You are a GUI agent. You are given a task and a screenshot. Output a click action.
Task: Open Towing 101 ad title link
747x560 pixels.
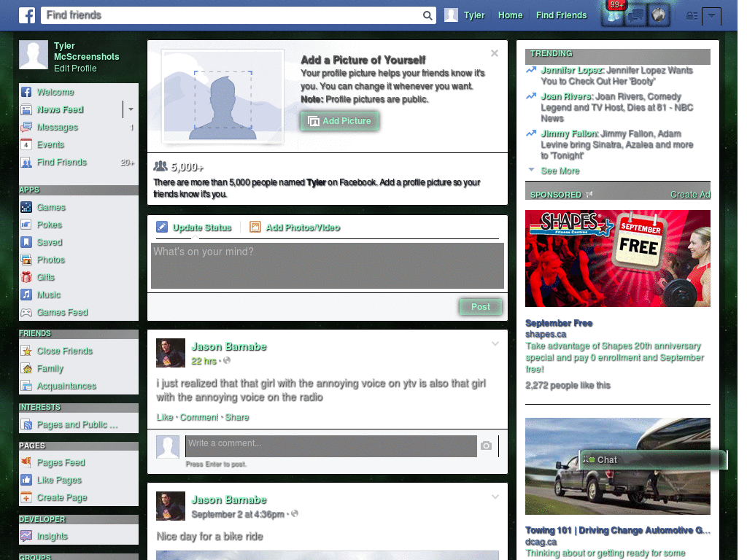(x=617, y=531)
